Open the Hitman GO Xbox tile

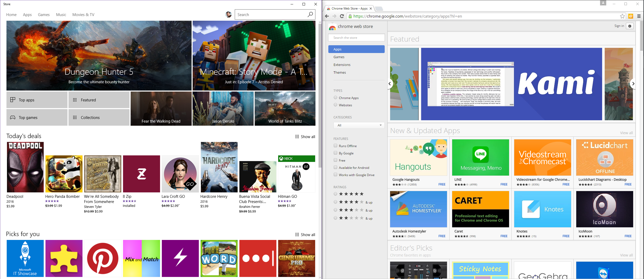tap(297, 174)
